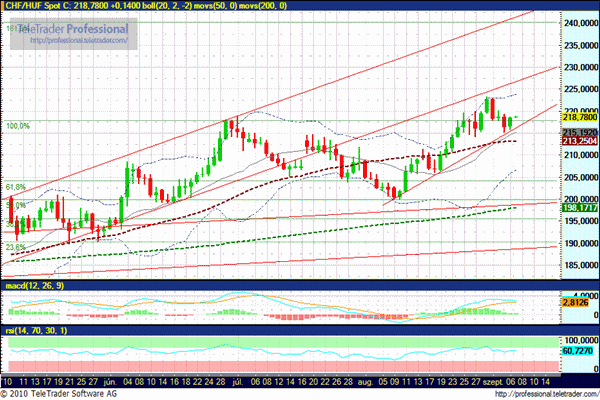The width and height of the screenshot is (600, 400).
Task: Click the 215,1920 price tag
Action: (x=574, y=132)
